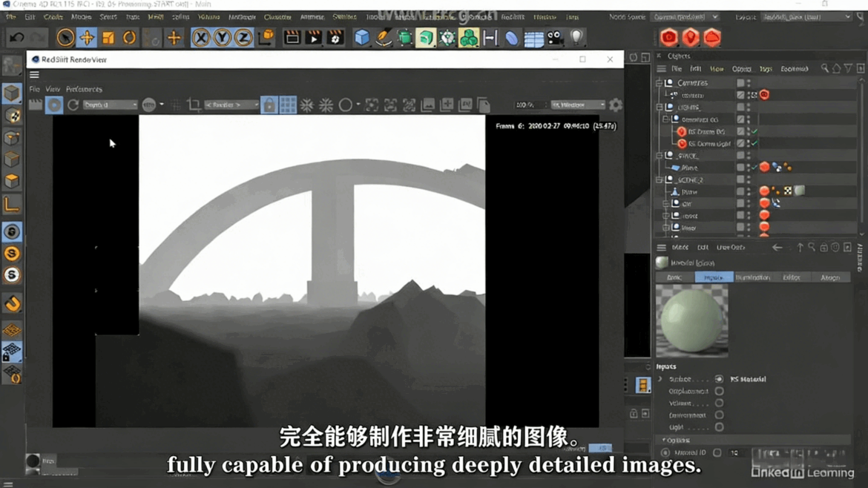Add a Cube primitive object

pyautogui.click(x=361, y=38)
